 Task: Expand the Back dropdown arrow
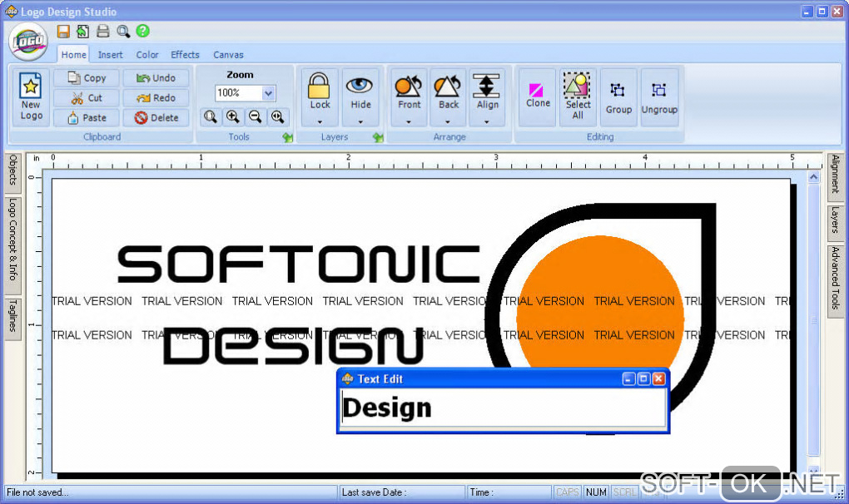click(x=448, y=122)
